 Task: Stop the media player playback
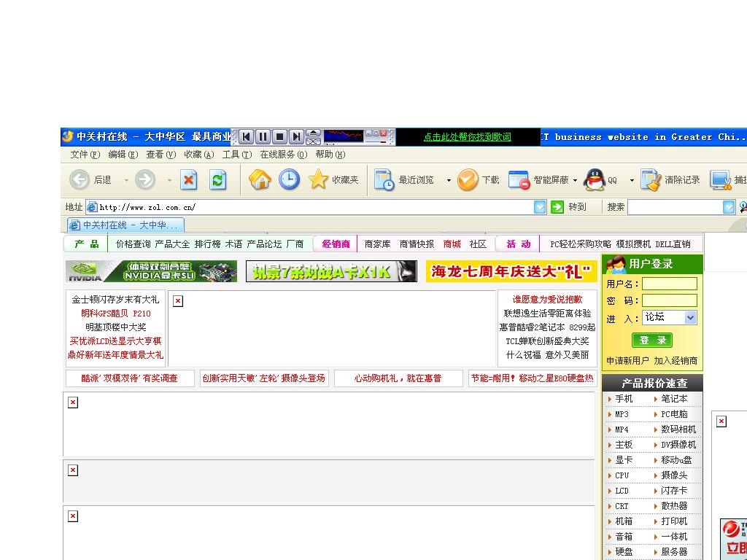pos(279,136)
